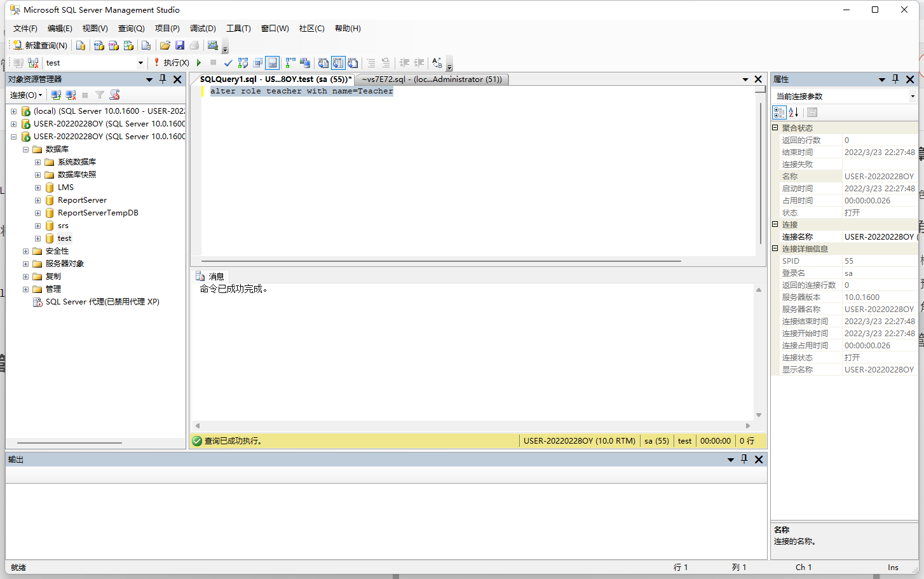This screenshot has width=924, height=579.
Task: Click the blue Parse checkmark icon
Action: tap(228, 63)
